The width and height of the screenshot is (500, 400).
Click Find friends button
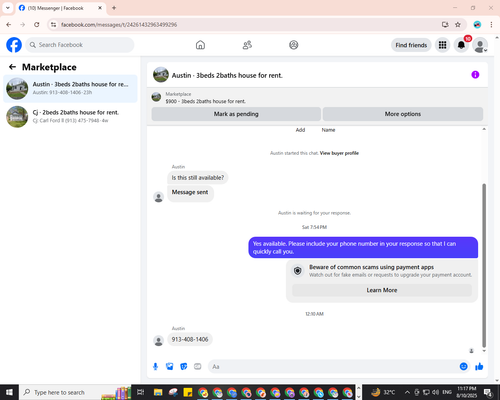tap(411, 45)
